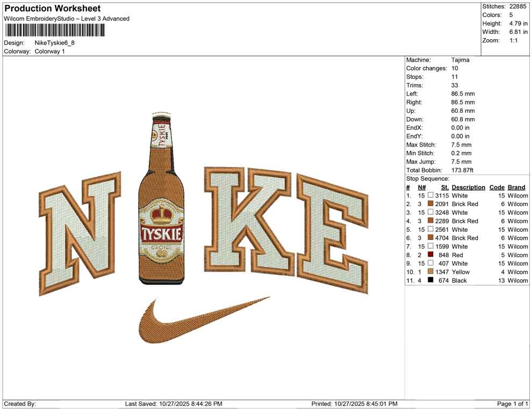Click the Description column header

click(x=468, y=187)
